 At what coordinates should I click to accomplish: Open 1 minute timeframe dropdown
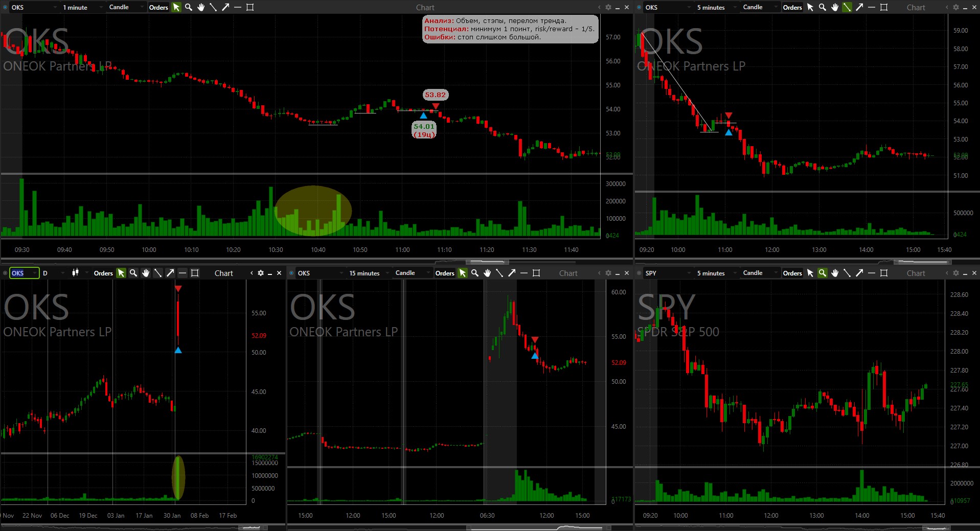[82, 7]
